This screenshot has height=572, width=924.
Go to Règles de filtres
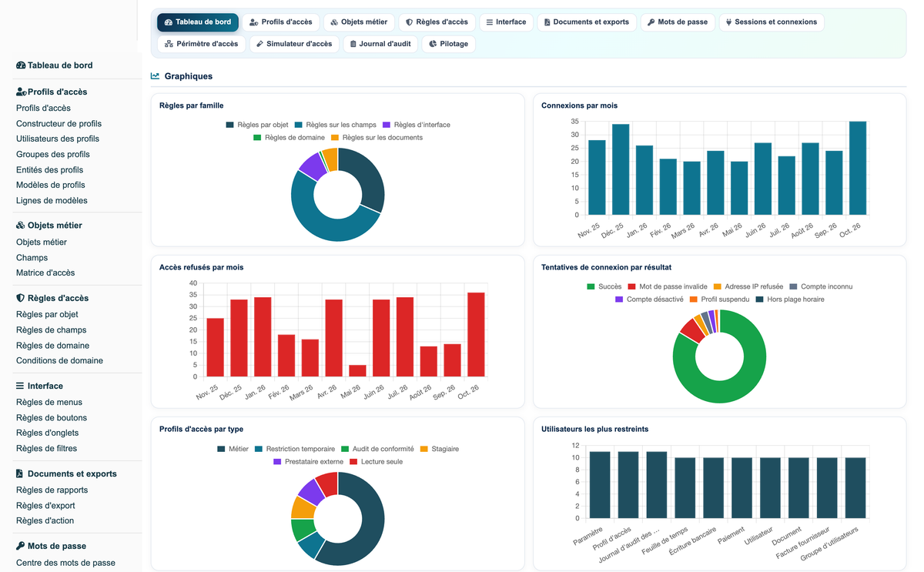click(x=46, y=449)
